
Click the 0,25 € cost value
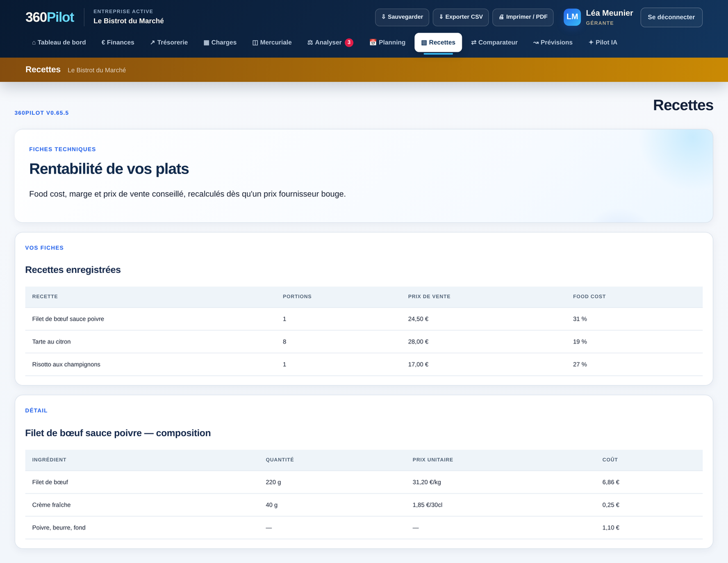(611, 505)
